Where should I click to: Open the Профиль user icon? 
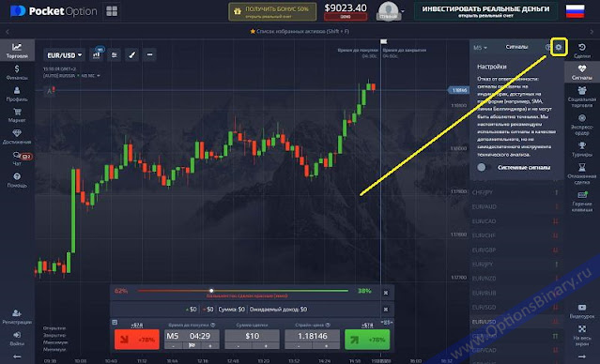click(17, 94)
